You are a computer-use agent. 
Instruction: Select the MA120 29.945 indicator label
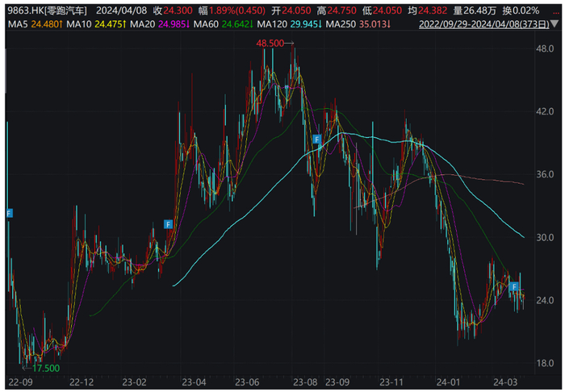[290, 24]
